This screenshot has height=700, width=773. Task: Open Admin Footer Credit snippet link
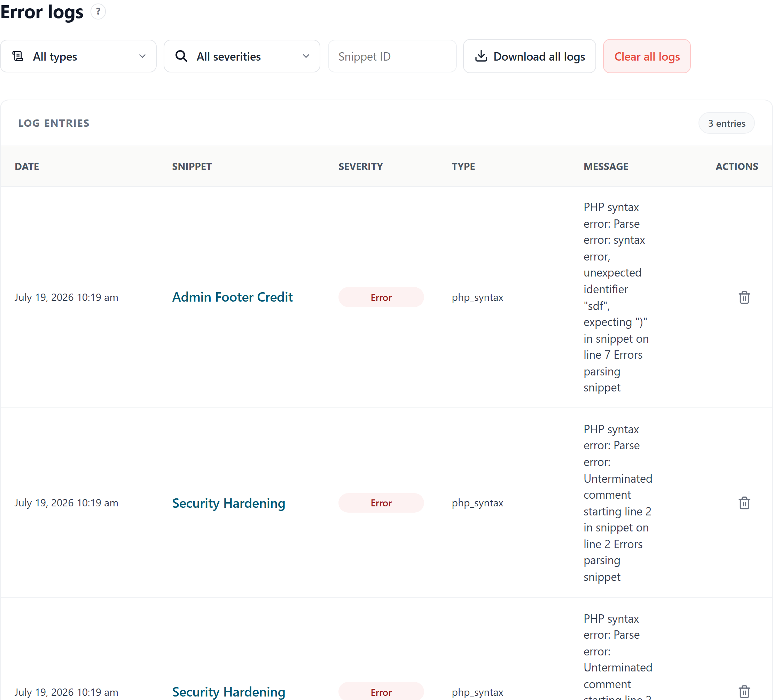tap(232, 297)
